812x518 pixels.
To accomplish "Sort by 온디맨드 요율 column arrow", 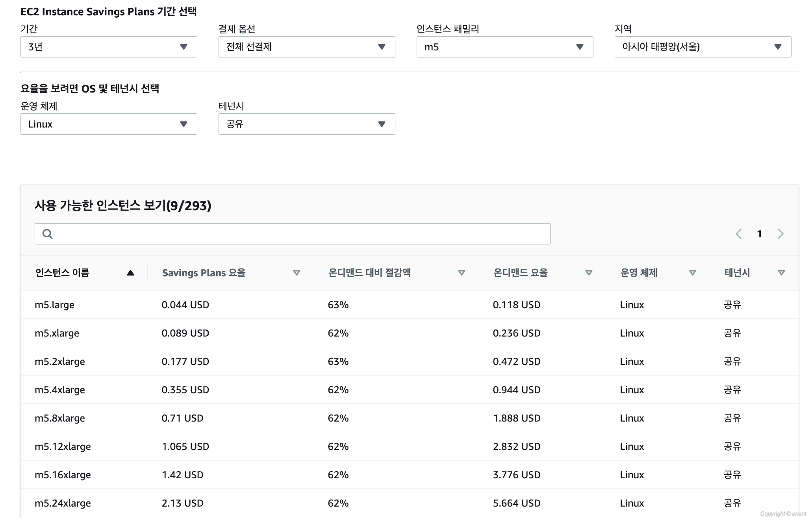I will [589, 273].
